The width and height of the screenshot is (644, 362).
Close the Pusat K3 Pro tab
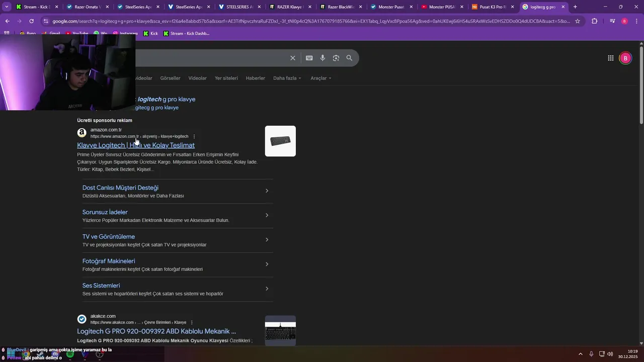(x=512, y=7)
